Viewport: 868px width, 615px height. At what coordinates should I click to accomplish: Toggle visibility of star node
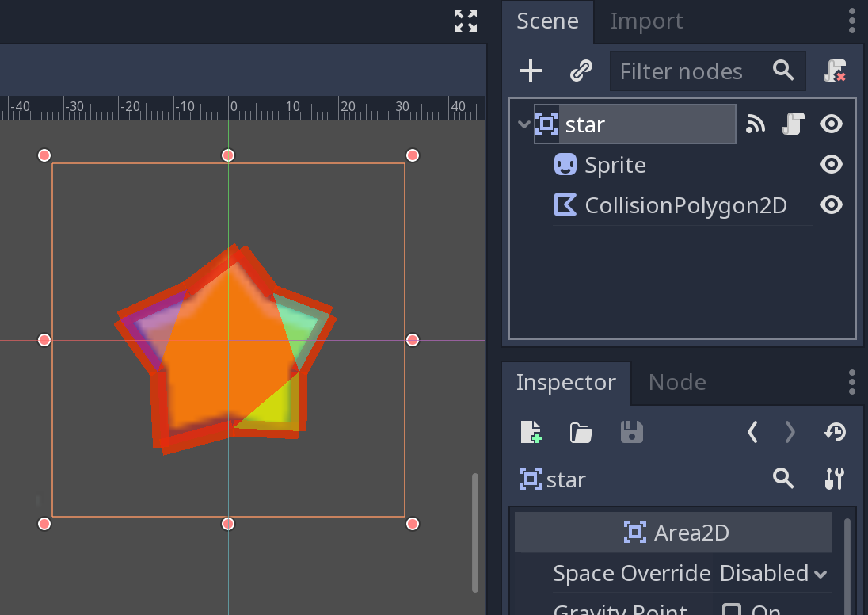(x=832, y=124)
